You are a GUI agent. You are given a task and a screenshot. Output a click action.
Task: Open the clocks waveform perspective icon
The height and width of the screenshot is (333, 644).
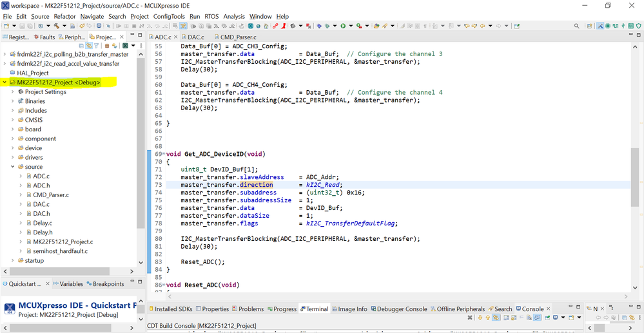(x=616, y=26)
